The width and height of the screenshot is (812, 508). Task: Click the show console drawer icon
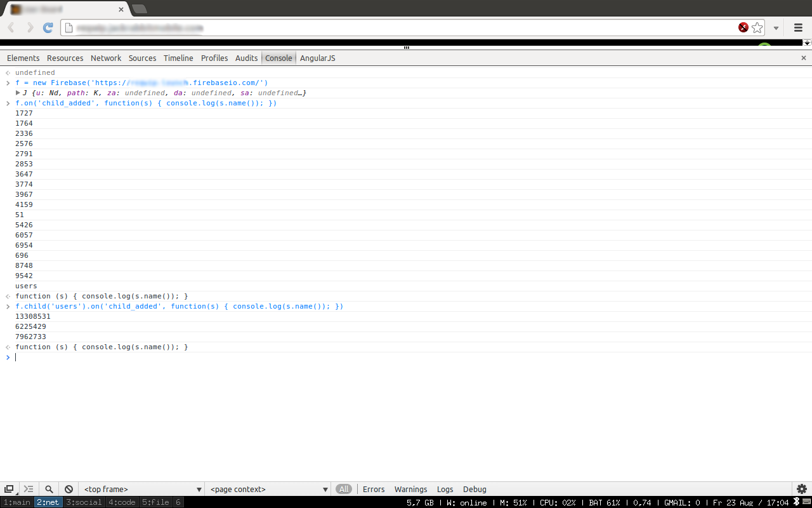[x=29, y=489]
